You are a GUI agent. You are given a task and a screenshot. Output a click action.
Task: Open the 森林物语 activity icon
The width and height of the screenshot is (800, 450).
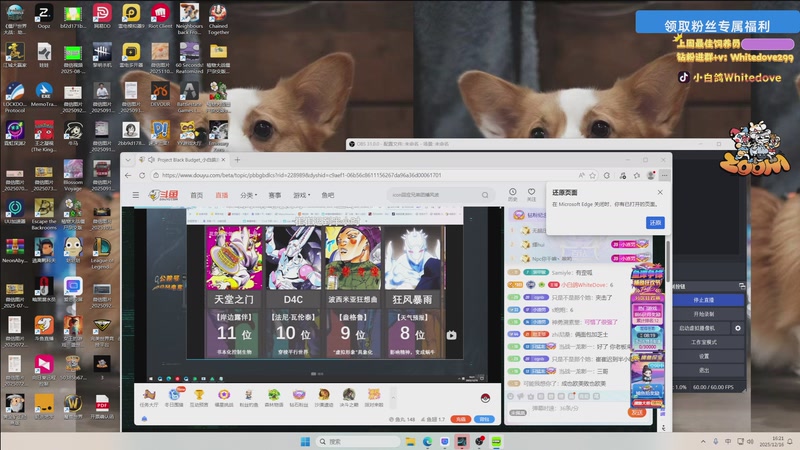[x=273, y=398]
